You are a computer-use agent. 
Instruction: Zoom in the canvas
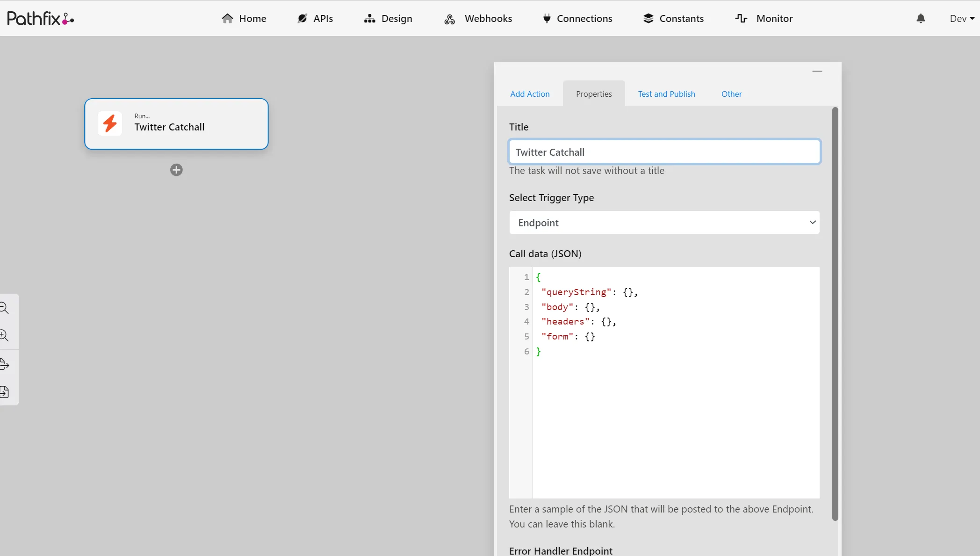click(4, 335)
